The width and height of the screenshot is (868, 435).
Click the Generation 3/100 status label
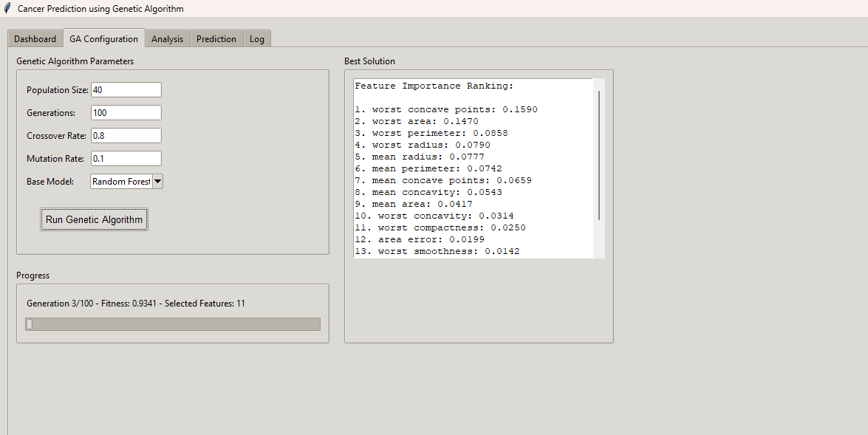(x=136, y=304)
